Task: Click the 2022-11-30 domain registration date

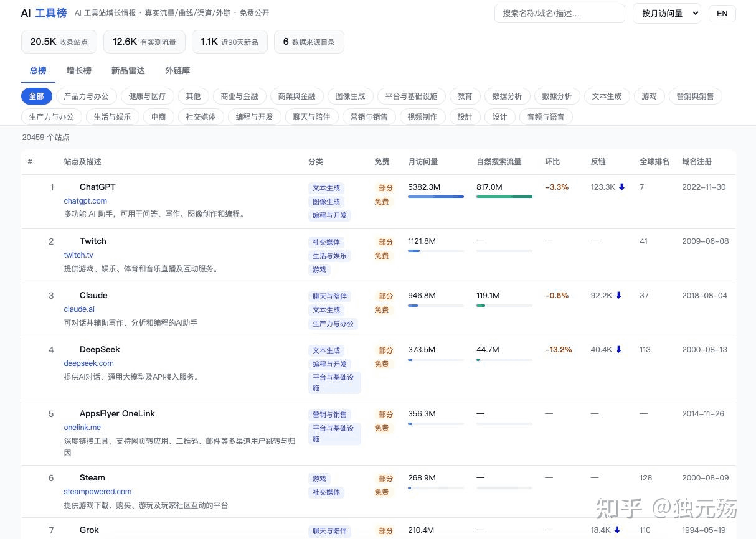Action: tap(704, 187)
